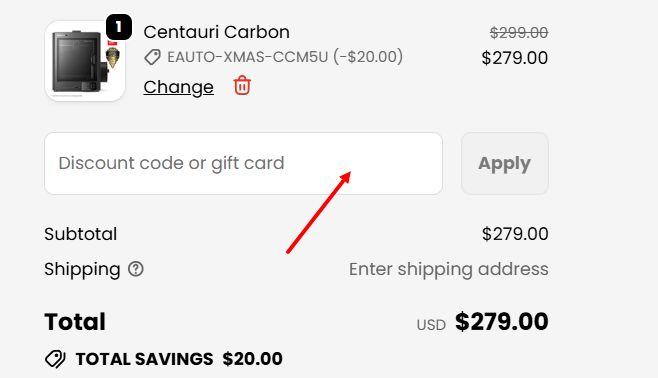Screen dimensions: 658x378
Task: Click the tag icon beside EAUTO-XMAS-CCM5U
Action: 152,57
